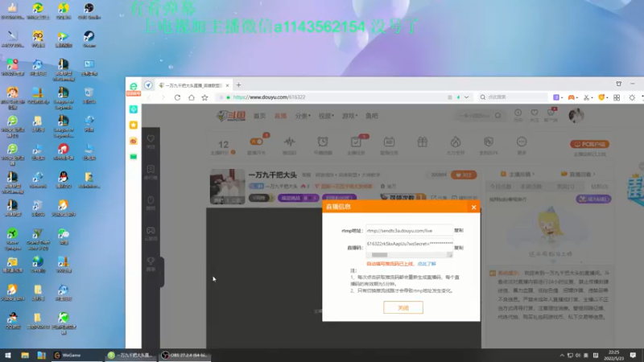Show hidden system tray icons
The height and width of the screenshot is (362, 644).
click(562, 356)
